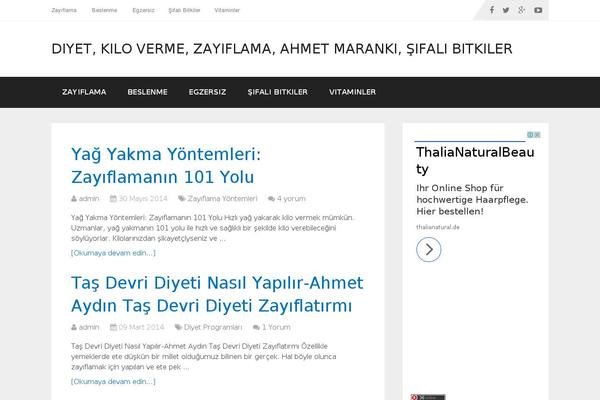Open the Google Plus social icon
Image resolution: width=600 pixels, height=400 pixels.
coord(522,10)
